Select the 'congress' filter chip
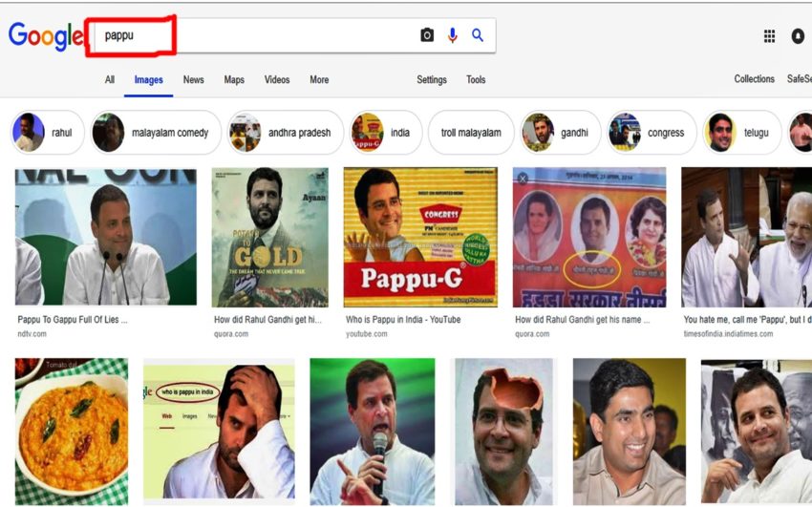The height and width of the screenshot is (507, 812). coord(652,133)
